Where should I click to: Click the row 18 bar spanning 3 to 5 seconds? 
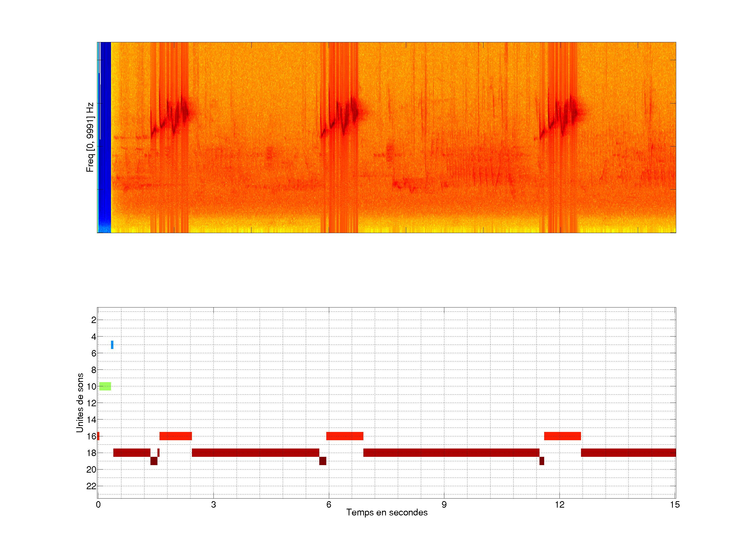click(255, 453)
